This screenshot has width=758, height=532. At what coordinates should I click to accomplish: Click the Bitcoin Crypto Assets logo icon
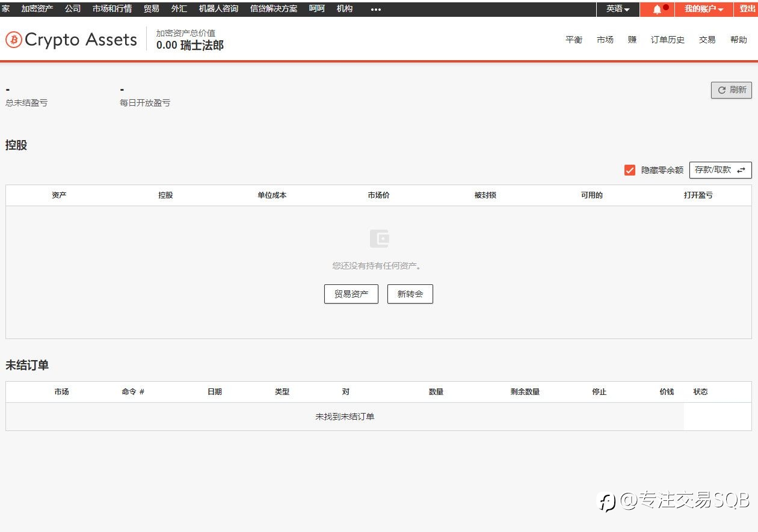14,40
